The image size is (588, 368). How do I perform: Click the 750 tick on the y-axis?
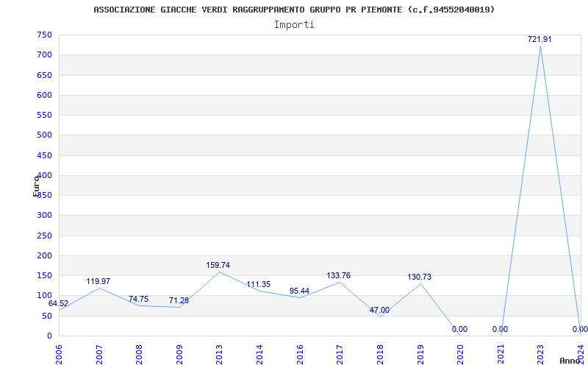[x=45, y=35]
